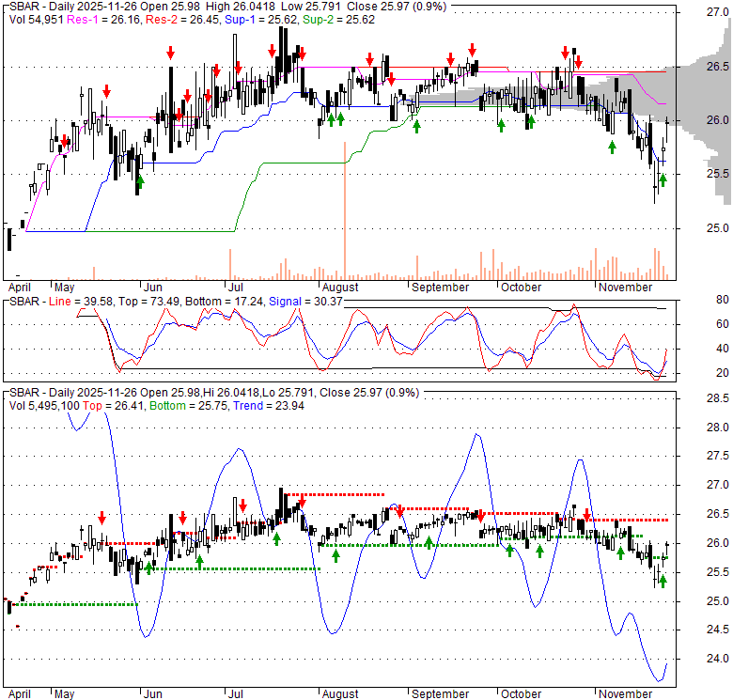Click the Sup-1 = 25.62 label
733x700 pixels.
click(x=261, y=20)
